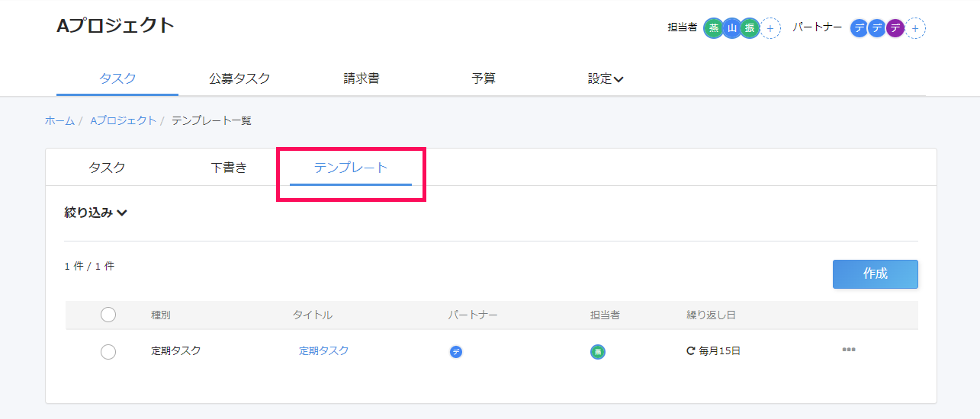Go to Aプロジェクト breadcrumb link

123,120
